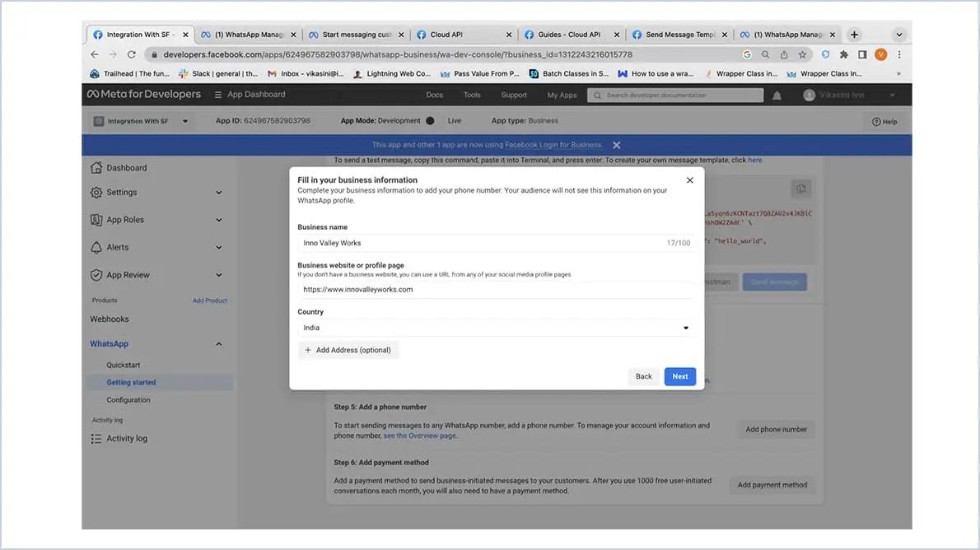The image size is (980, 550).
Task: Switch to Guides - Cloud API tab
Action: point(572,35)
